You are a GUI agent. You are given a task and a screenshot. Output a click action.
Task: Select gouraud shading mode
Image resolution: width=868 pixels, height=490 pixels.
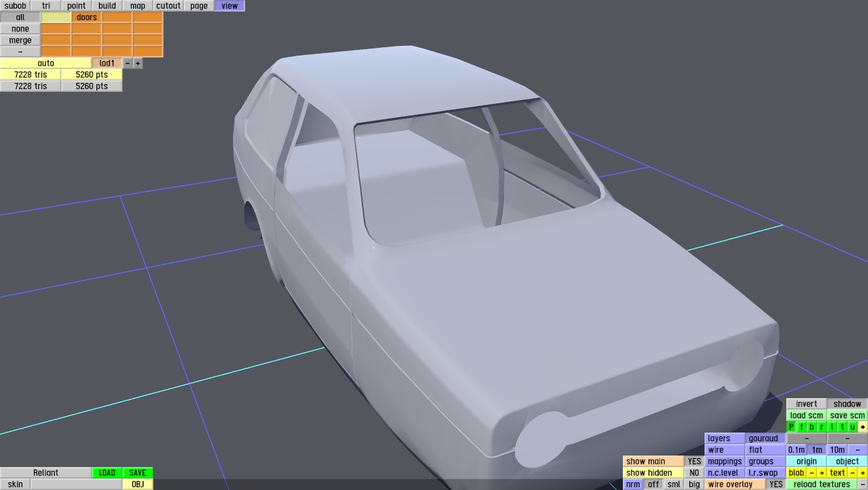pos(766,438)
